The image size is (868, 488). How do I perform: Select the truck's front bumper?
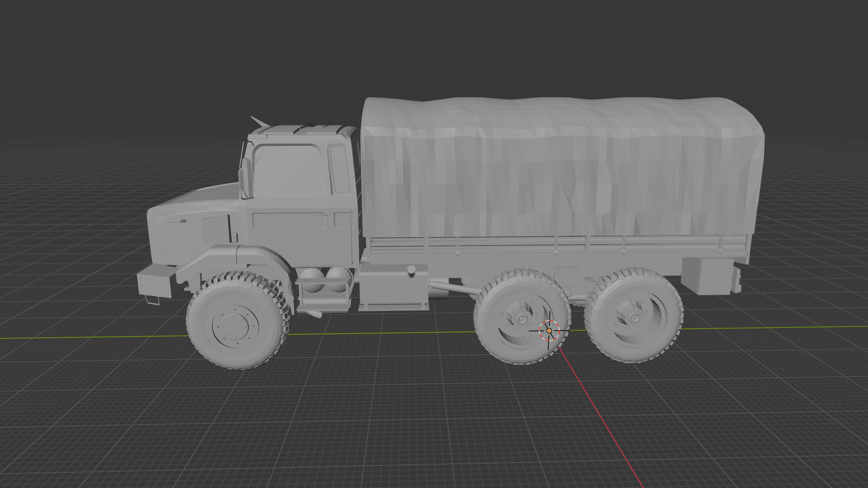156,282
